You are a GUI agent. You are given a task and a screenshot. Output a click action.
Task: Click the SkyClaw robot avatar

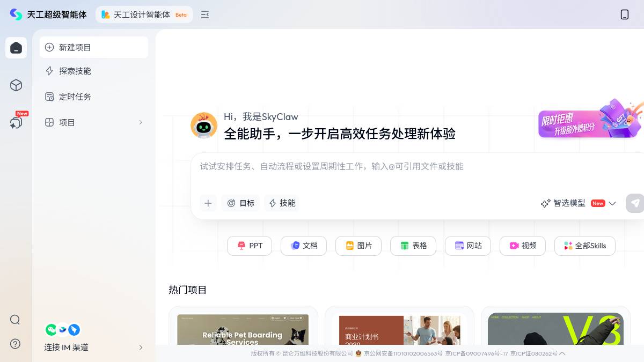pos(203,126)
